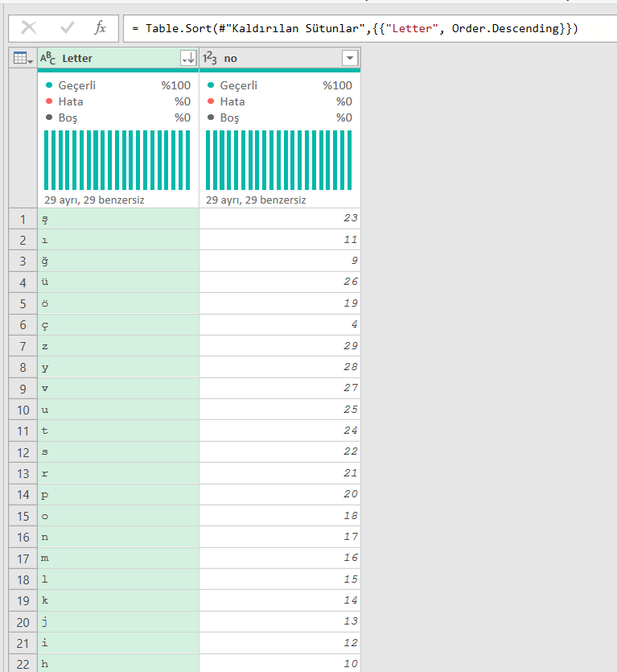The width and height of the screenshot is (617, 672).
Task: Select the cell with value 29
Action: tap(280, 346)
